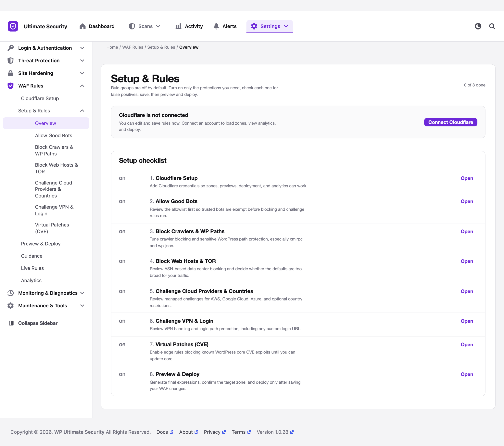Select Preview & Deploy sidebar item
Viewport: 504px width, 446px height.
pyautogui.click(x=41, y=243)
